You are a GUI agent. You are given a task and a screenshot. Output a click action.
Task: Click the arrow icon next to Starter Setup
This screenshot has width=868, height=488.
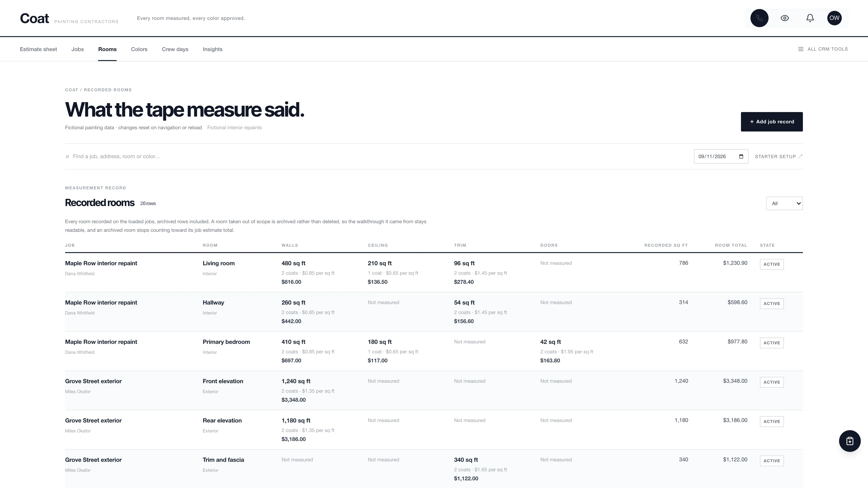click(x=800, y=156)
